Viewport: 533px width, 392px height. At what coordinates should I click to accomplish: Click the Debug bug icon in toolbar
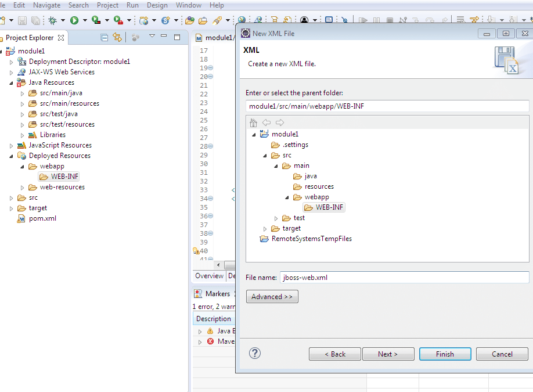pyautogui.click(x=53, y=20)
